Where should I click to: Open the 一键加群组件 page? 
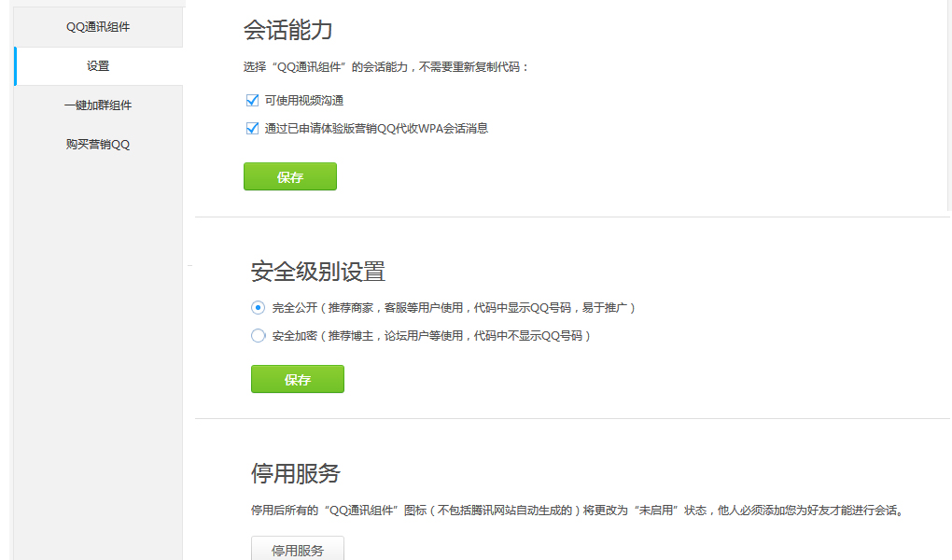coord(97,105)
